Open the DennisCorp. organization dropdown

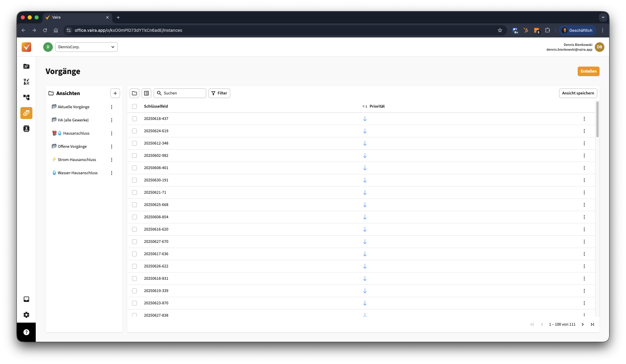pyautogui.click(x=86, y=47)
